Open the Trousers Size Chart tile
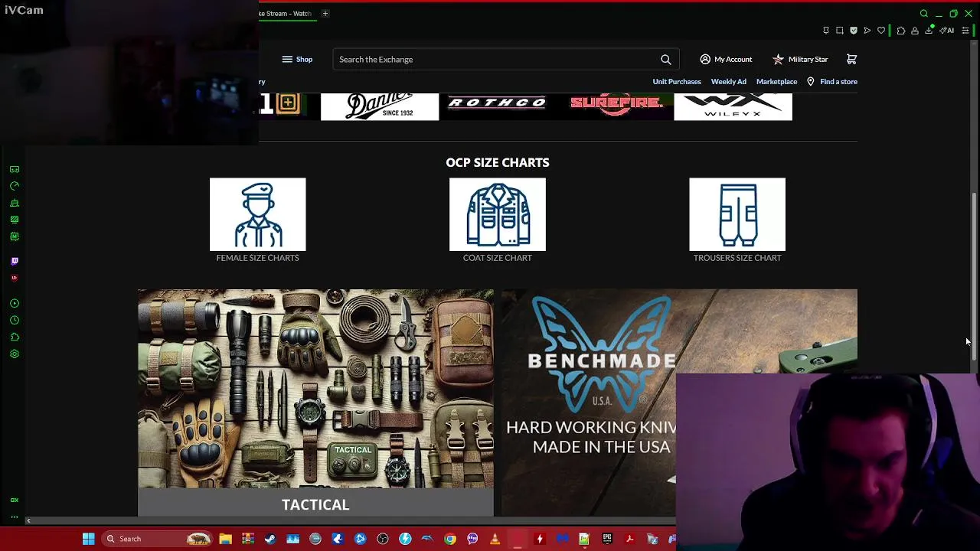This screenshot has height=551, width=980. point(737,214)
